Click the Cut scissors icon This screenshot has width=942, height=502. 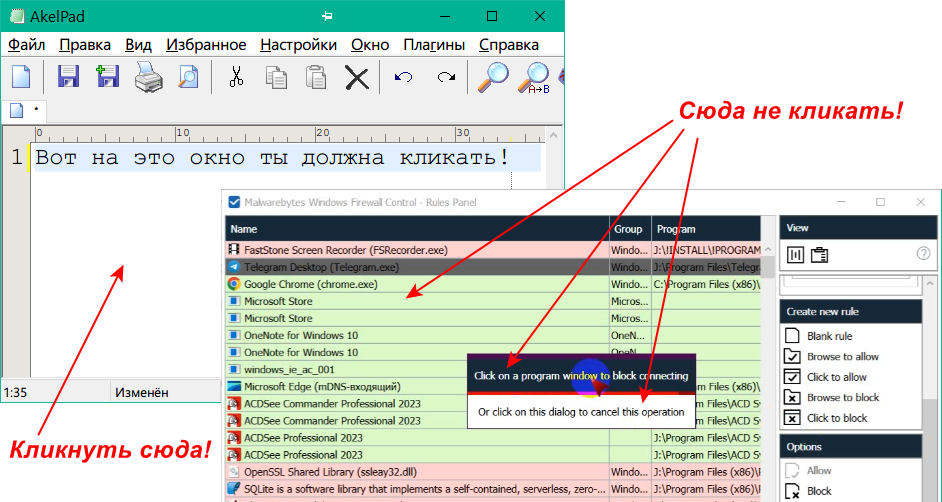click(237, 77)
